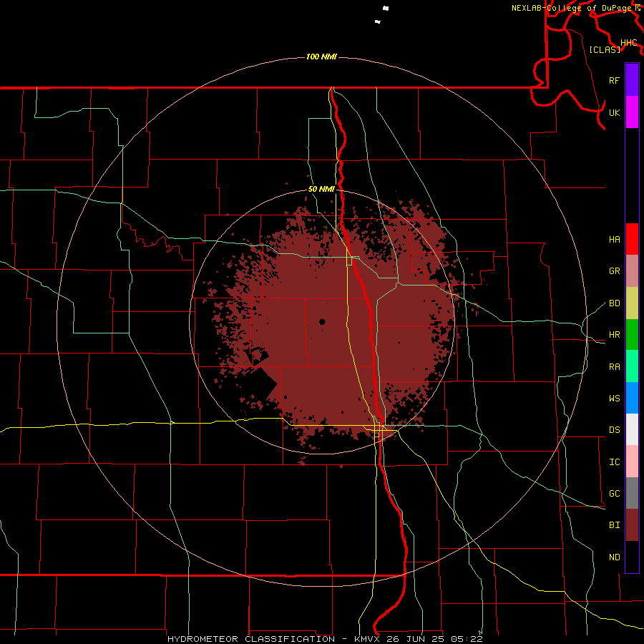Click the DS legend label
The image size is (644, 644).
[614, 430]
